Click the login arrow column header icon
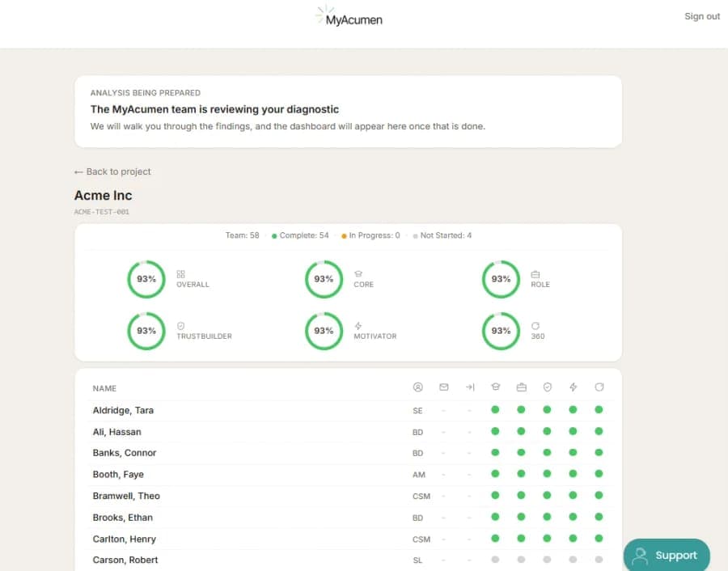 coord(470,387)
